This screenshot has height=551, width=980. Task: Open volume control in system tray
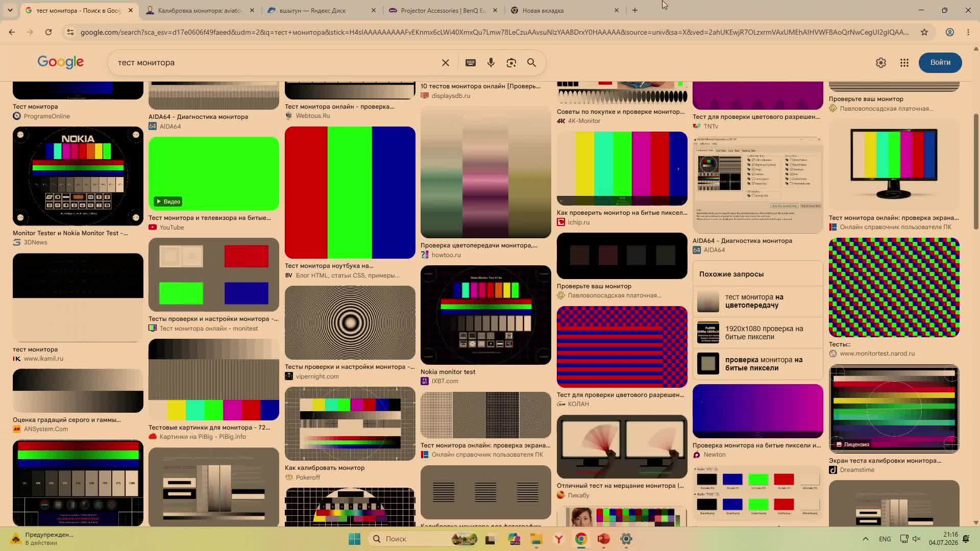917,539
